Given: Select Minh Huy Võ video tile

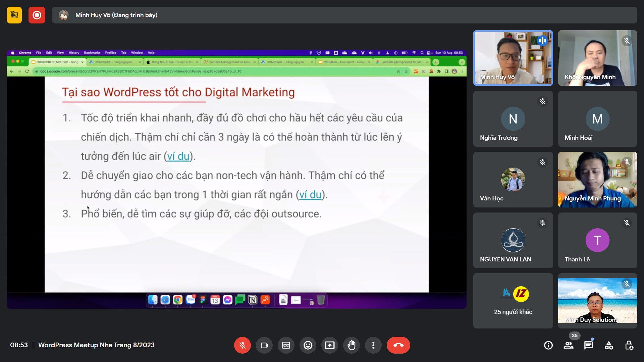Looking at the screenshot, I should [513, 58].
